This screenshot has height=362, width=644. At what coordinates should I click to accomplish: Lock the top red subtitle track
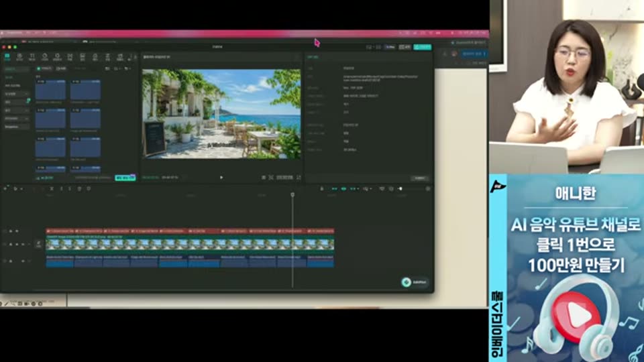point(10,231)
